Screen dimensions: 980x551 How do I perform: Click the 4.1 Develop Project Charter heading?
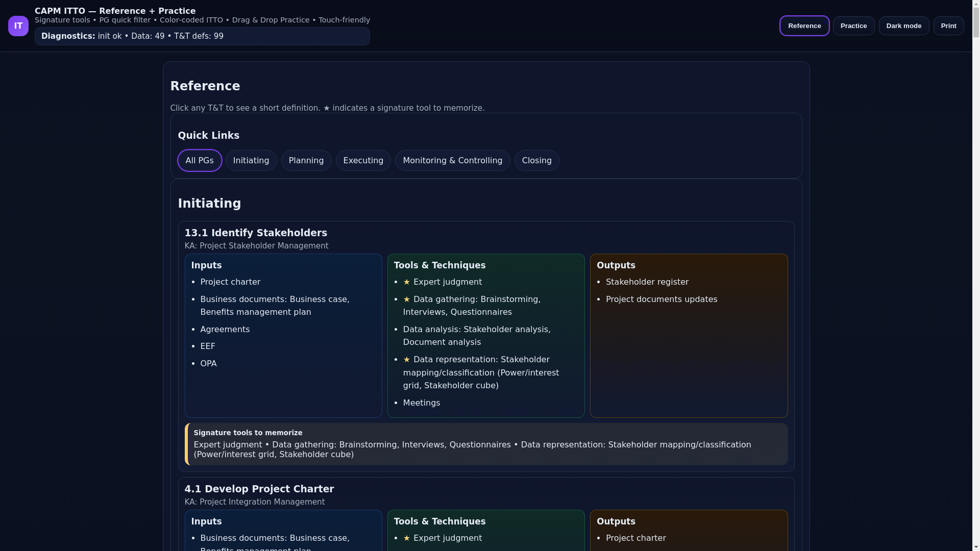[x=259, y=489]
